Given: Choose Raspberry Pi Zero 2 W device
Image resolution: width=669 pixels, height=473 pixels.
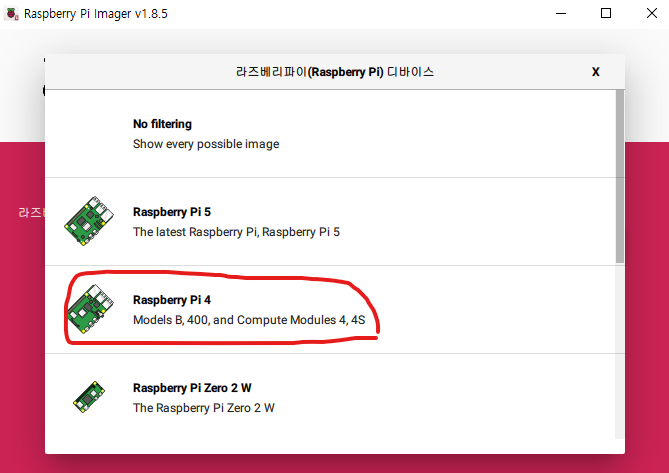Looking at the screenshot, I should (331, 397).
